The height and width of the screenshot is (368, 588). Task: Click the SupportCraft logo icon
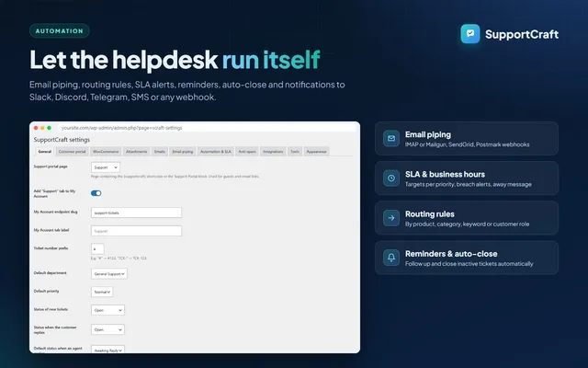click(470, 34)
